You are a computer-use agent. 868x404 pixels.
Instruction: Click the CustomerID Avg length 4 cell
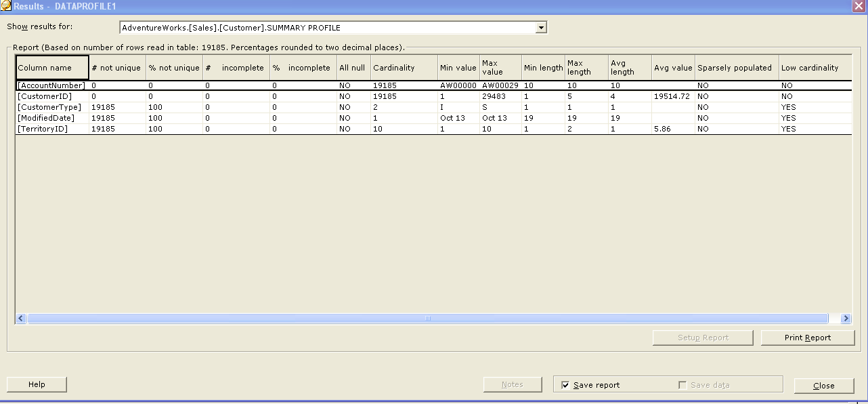[630, 96]
